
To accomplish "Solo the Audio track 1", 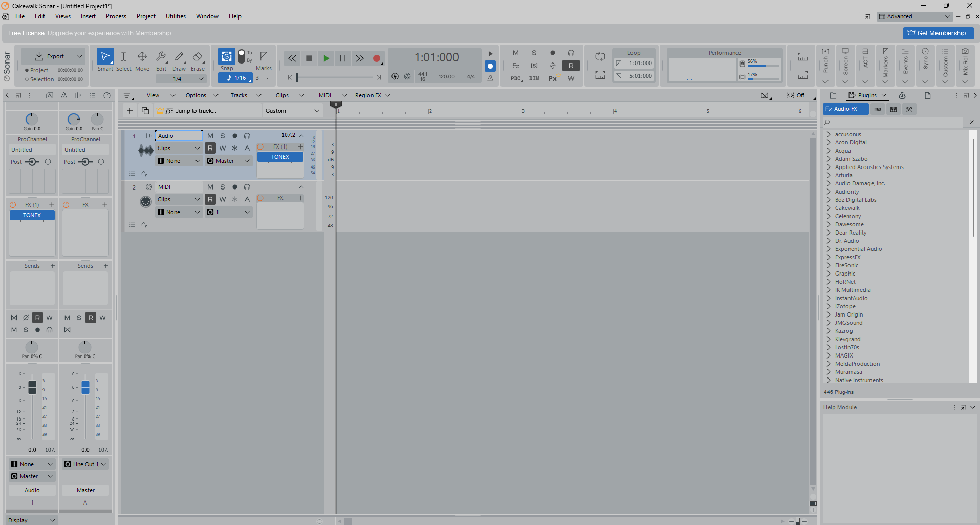I will [x=223, y=136].
